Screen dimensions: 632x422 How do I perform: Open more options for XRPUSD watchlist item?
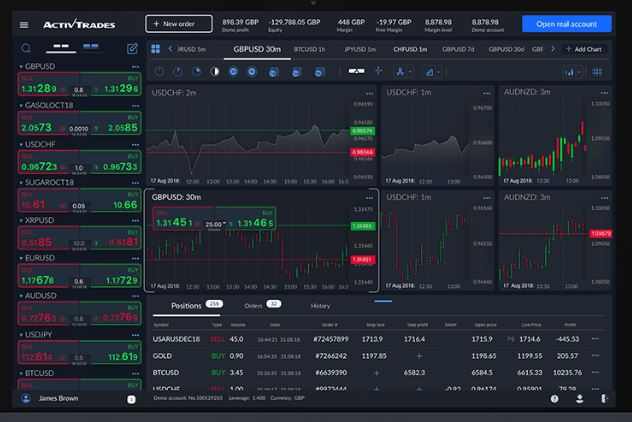point(135,221)
